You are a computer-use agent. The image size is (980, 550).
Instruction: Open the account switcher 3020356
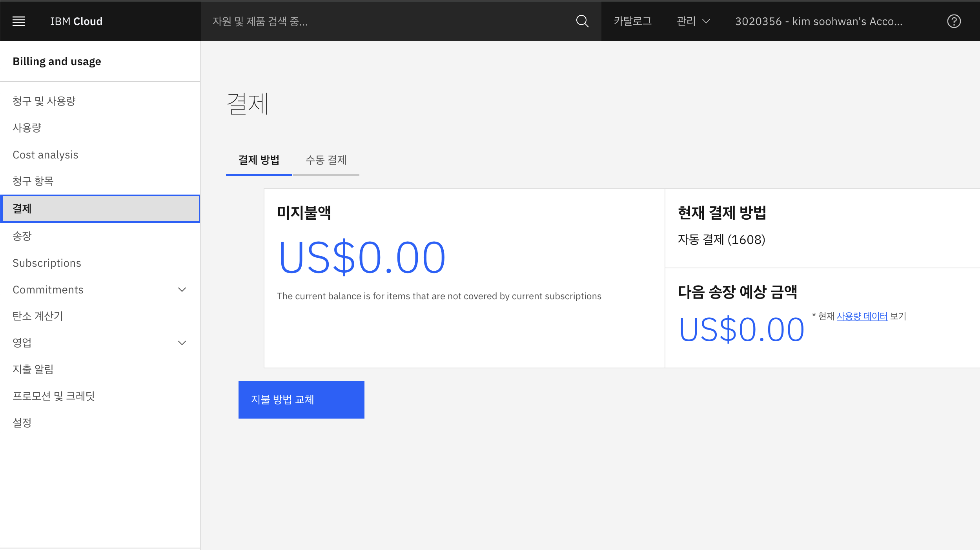point(818,21)
